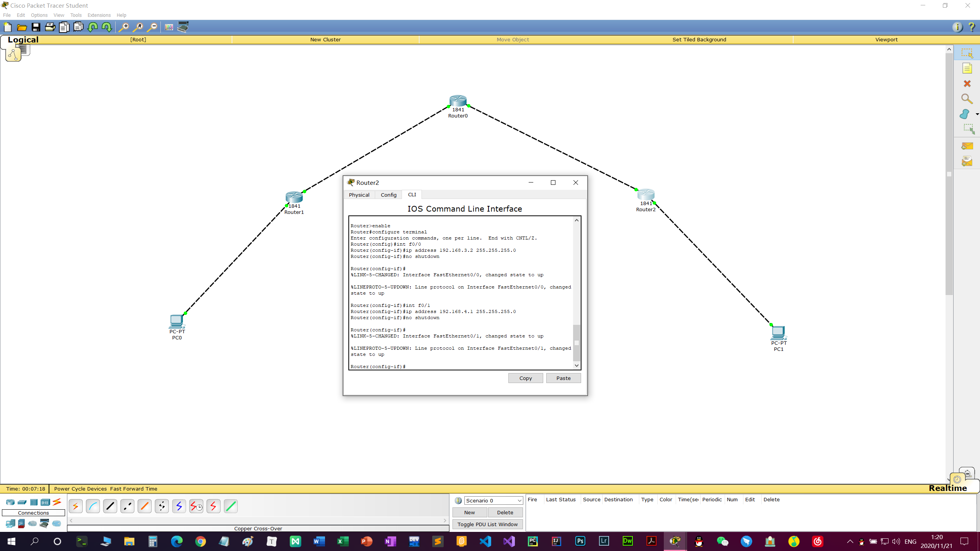Click Copy button in Router2 CLI
The image size is (980, 551).
pyautogui.click(x=526, y=378)
